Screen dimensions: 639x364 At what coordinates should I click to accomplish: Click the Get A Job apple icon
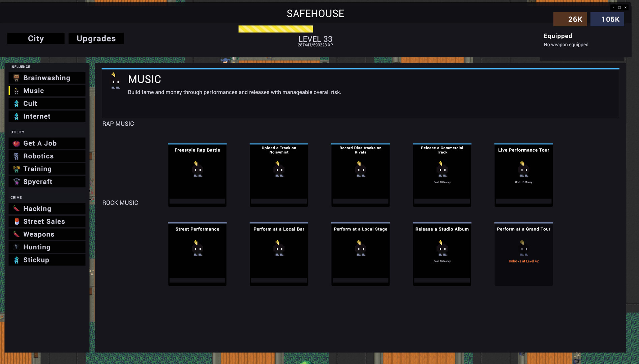pos(16,143)
